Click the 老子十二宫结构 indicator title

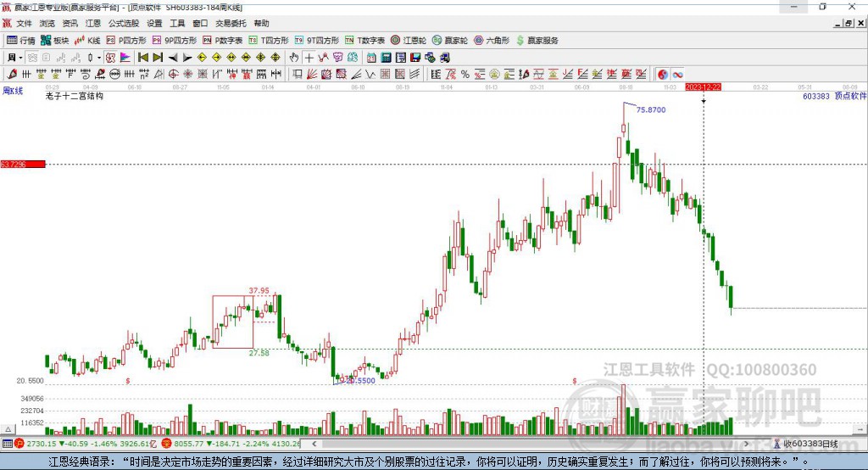75,96
